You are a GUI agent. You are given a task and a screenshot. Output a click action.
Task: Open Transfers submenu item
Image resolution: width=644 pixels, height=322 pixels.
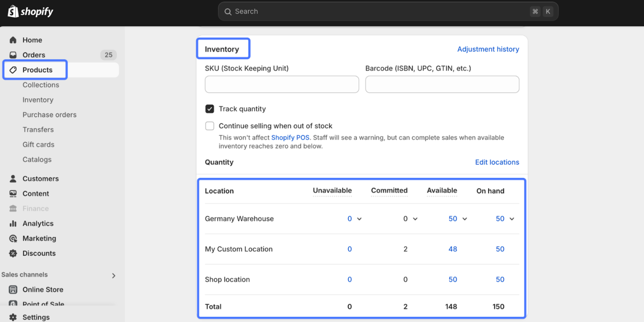click(x=38, y=130)
